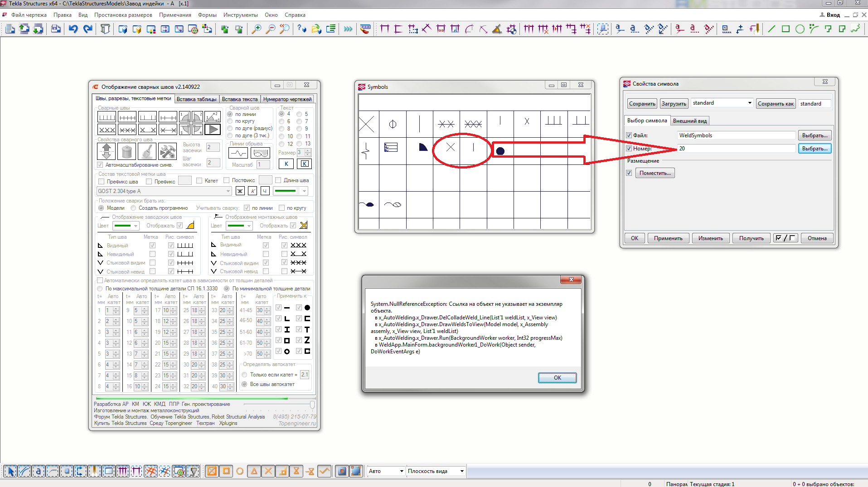Screen dimensions: 868x487
Task: Click OK in the exception error dialog
Action: click(557, 378)
